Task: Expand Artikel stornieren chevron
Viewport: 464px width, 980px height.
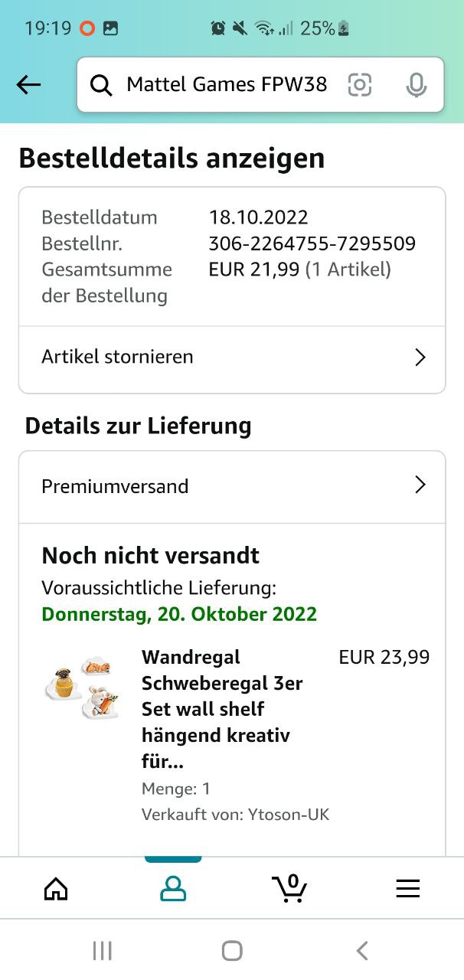Action: (x=420, y=358)
